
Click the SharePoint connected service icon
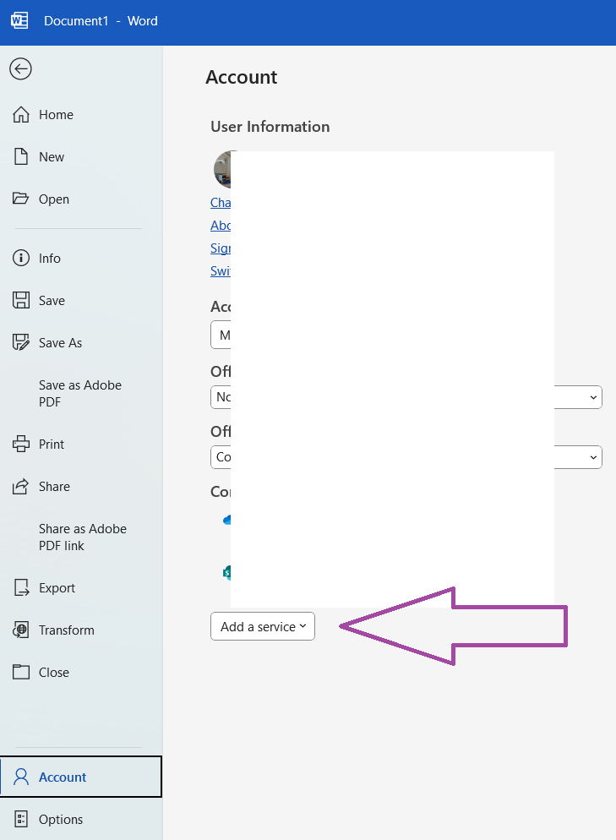pyautogui.click(x=225, y=572)
